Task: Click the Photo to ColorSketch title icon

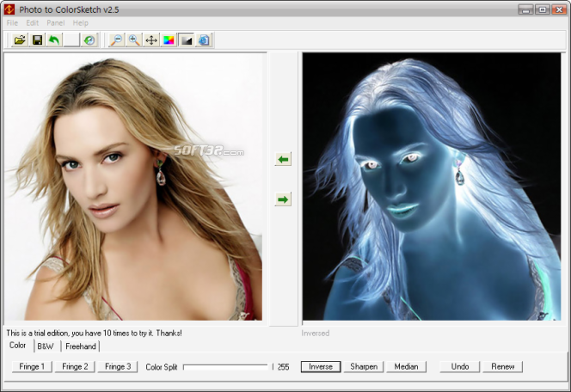Action: point(9,9)
